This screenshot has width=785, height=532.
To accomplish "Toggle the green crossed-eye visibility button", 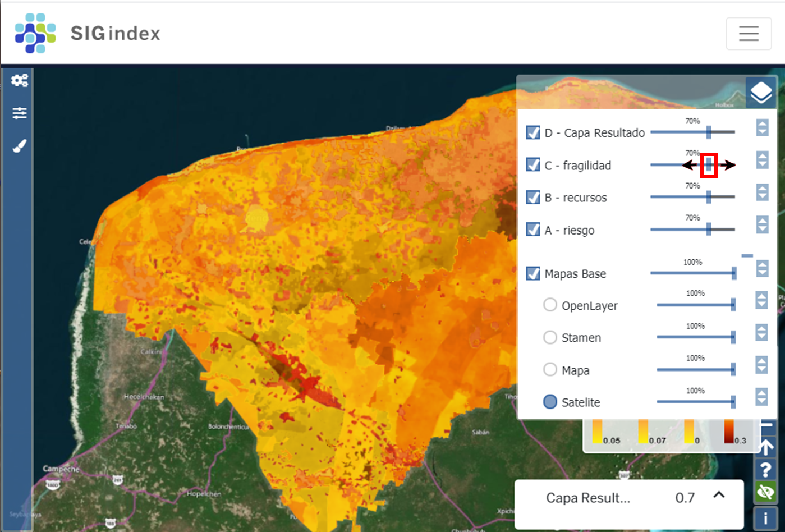I will (x=765, y=493).
